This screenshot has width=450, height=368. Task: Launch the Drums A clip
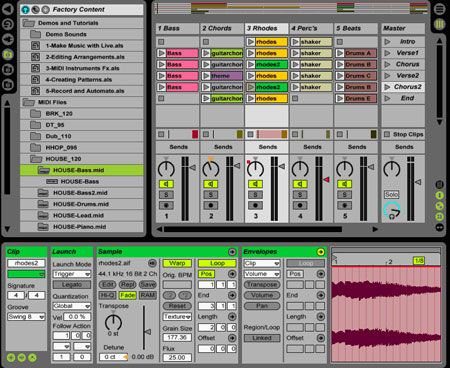click(340, 53)
